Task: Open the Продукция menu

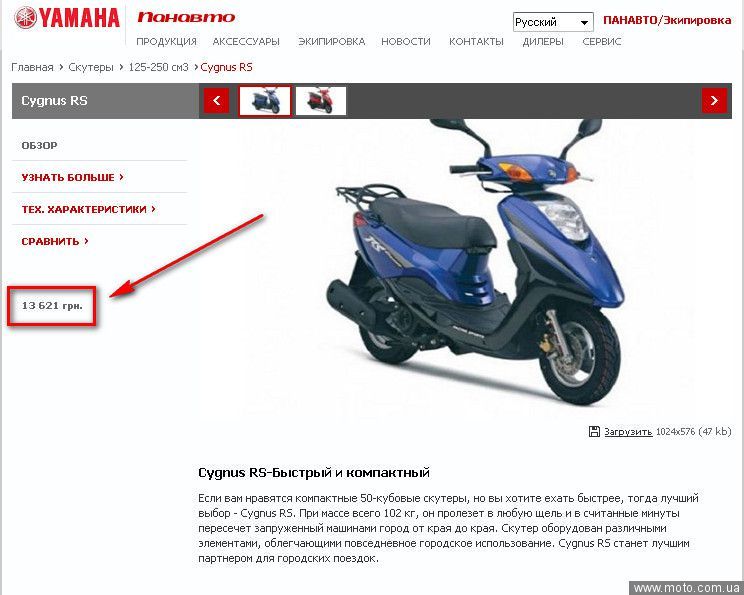Action: coord(167,42)
